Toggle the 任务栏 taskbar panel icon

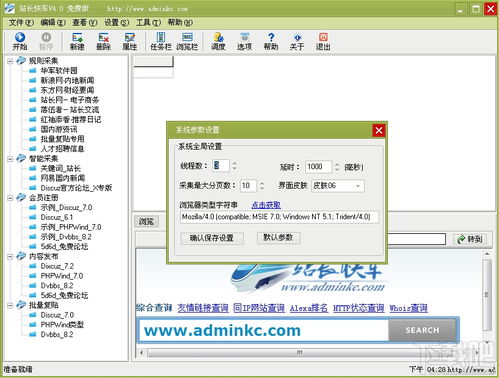[161, 41]
